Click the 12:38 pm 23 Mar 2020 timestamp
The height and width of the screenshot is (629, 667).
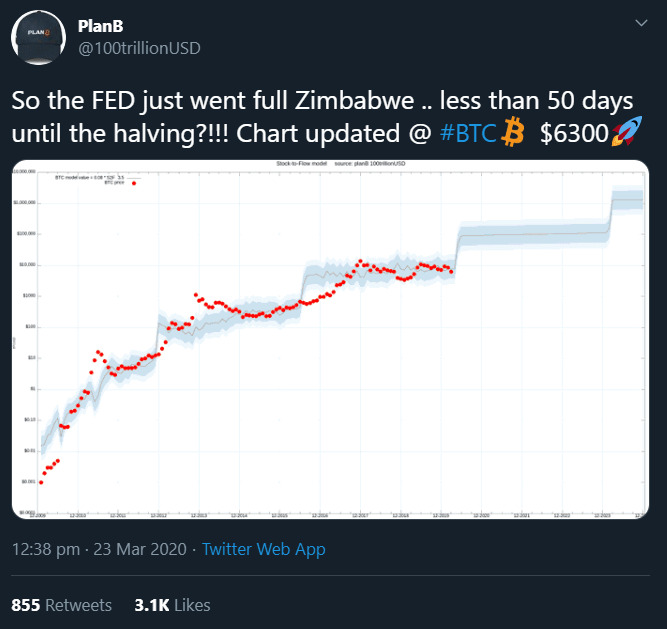(98, 549)
